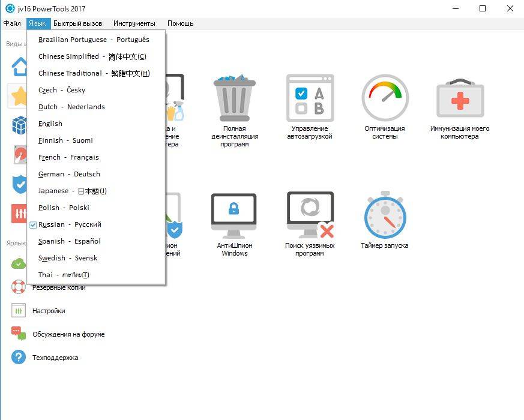
Task: Click the lifebuoy Резервные копии icon
Action: coord(19,287)
